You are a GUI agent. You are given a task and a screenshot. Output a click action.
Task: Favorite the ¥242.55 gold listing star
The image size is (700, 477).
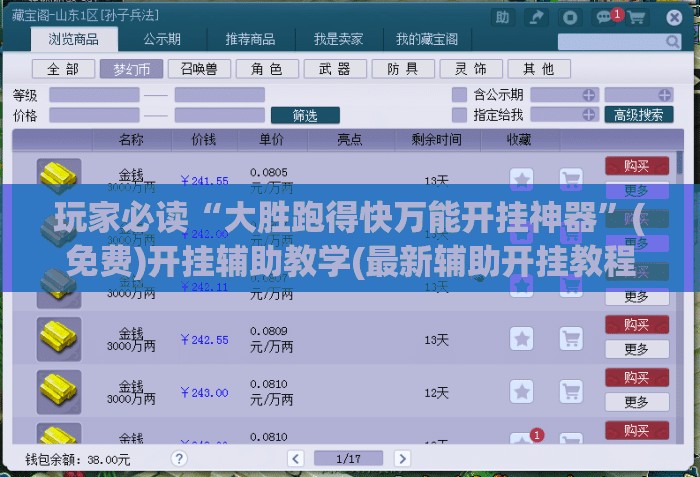[521, 339]
